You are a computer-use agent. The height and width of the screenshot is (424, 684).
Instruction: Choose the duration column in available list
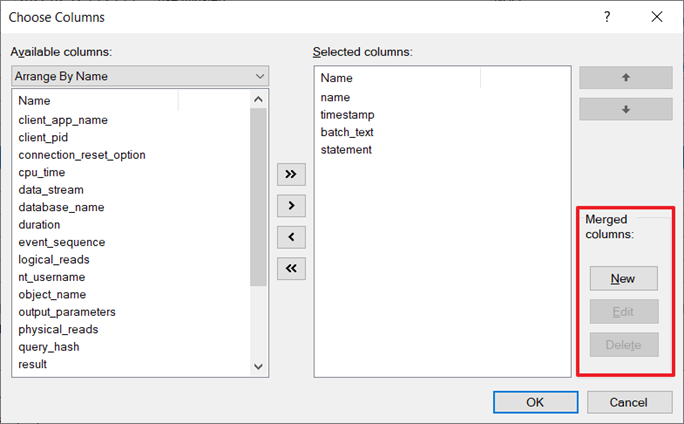pyautogui.click(x=39, y=225)
